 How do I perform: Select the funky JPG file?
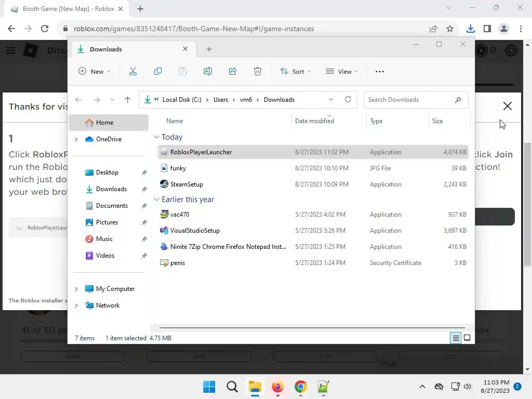click(312, 168)
